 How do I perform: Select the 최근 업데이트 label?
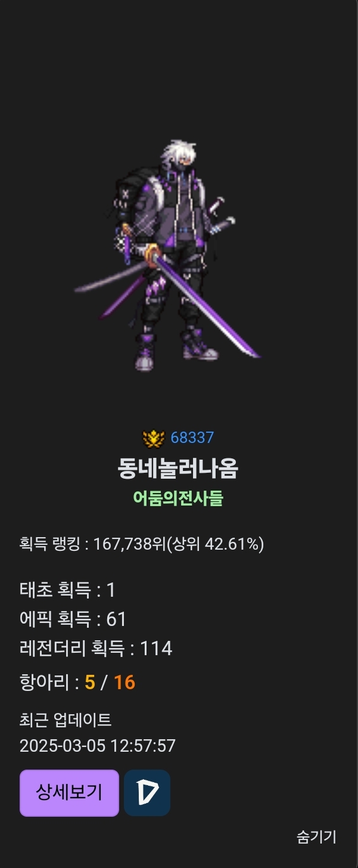click(x=66, y=720)
